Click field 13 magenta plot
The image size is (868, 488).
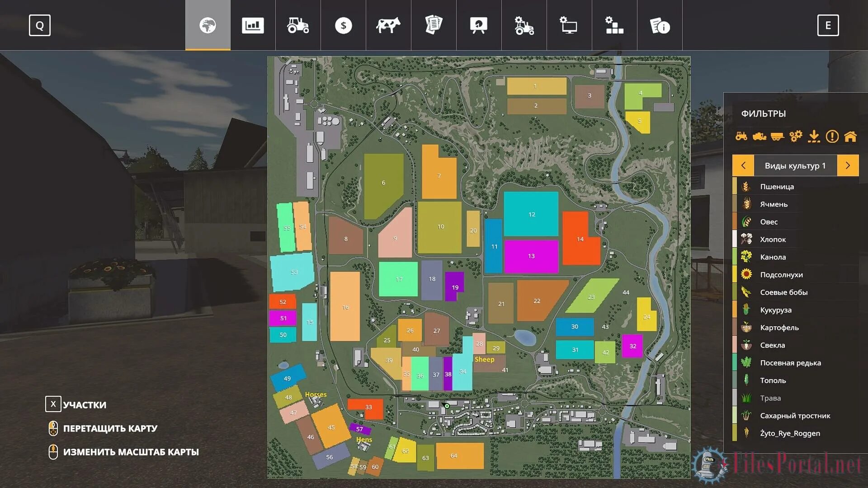click(x=531, y=256)
